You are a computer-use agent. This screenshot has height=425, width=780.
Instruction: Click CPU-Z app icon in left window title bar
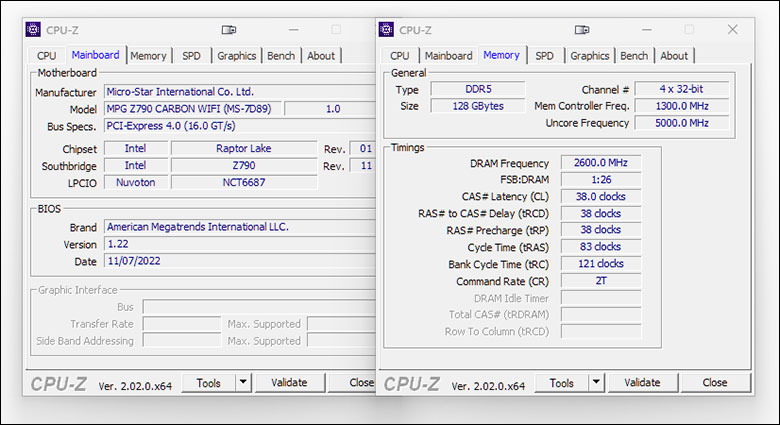[x=33, y=30]
